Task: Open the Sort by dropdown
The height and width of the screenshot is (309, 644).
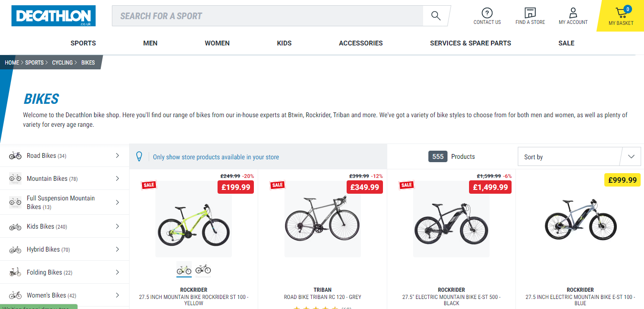Action: 579,157
